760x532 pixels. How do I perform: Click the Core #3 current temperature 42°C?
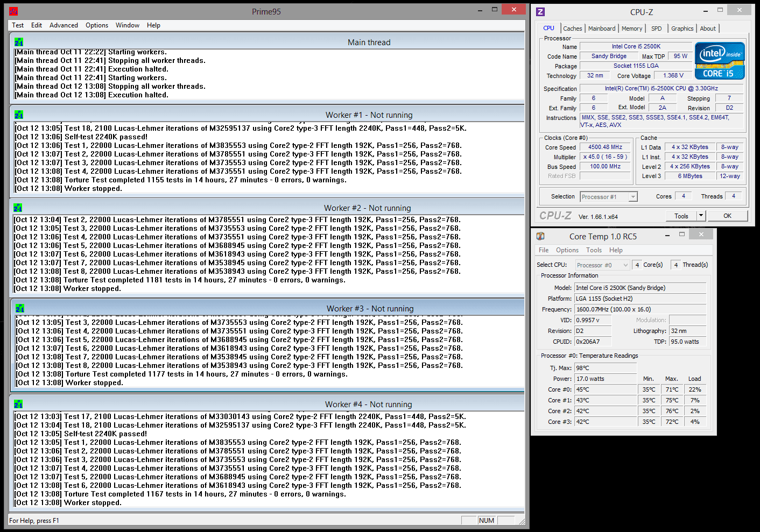(606, 422)
